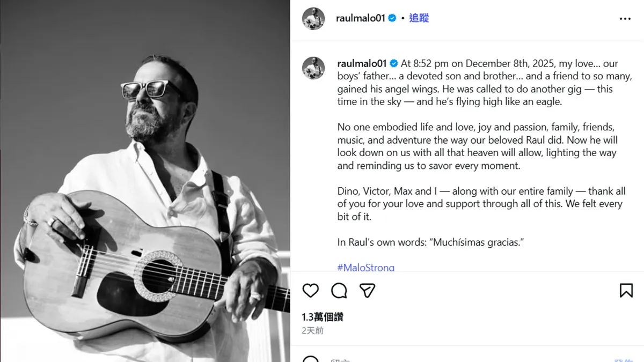This screenshot has width=644, height=362.
Task: Click the verified badge in the post header
Action: 392,18
